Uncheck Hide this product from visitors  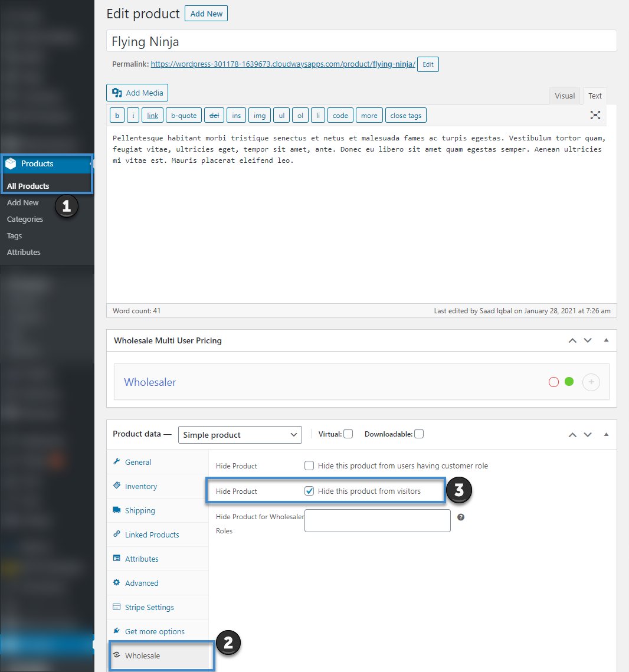tap(309, 491)
